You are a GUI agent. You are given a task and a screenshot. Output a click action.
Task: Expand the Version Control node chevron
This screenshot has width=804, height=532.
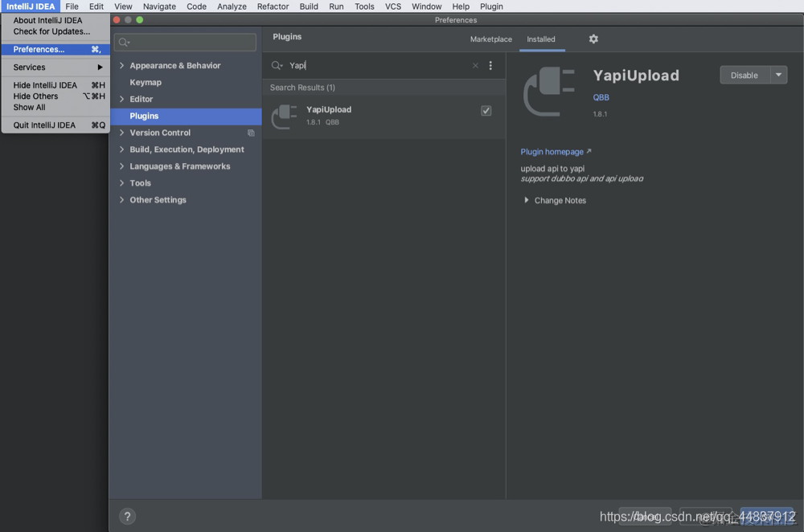[x=122, y=133]
